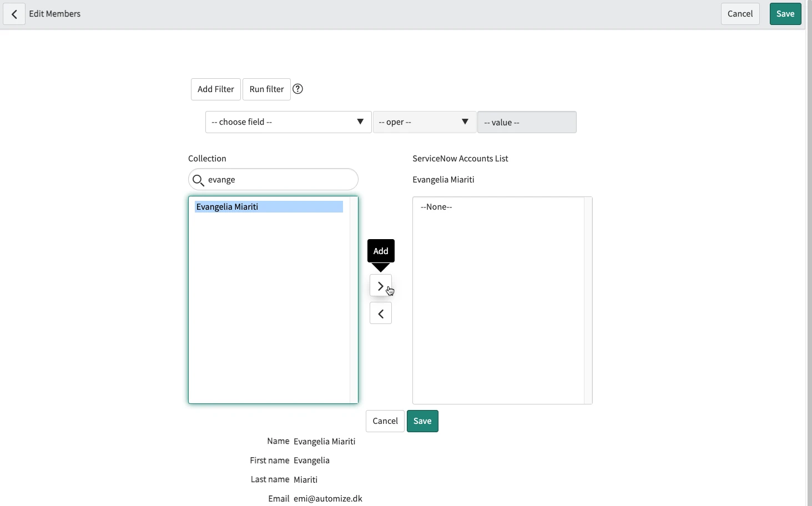Click the back arrow beside Edit Members
Viewport: 812px width, 506px height.
(14, 13)
